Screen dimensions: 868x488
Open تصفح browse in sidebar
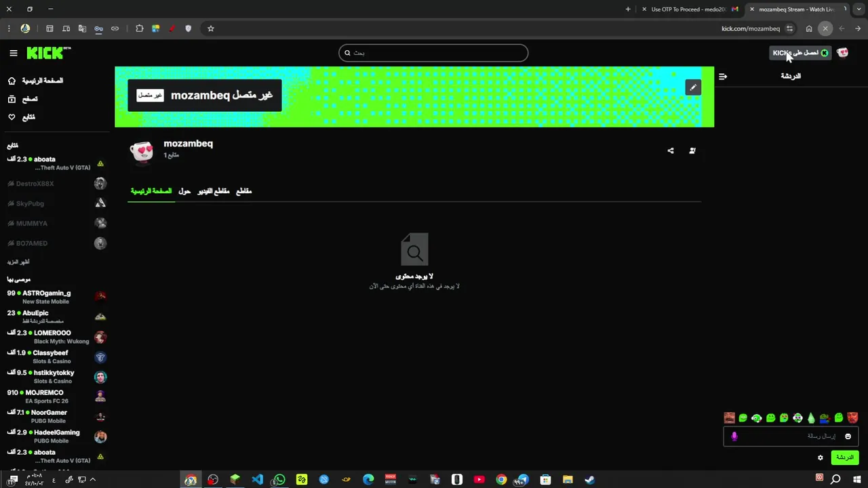(x=23, y=99)
